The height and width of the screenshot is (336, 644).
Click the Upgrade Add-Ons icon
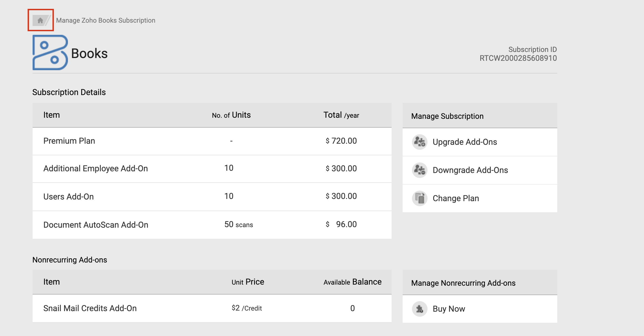click(x=419, y=142)
